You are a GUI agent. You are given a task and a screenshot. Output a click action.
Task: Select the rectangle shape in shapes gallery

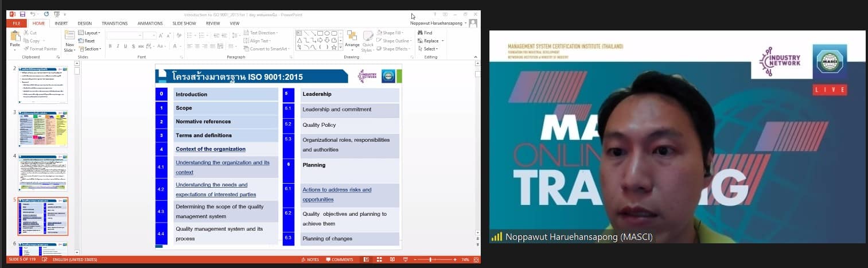click(320, 33)
